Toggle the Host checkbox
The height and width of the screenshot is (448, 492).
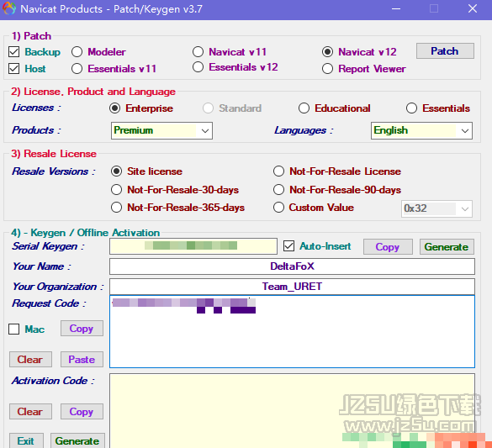pyautogui.click(x=13, y=68)
